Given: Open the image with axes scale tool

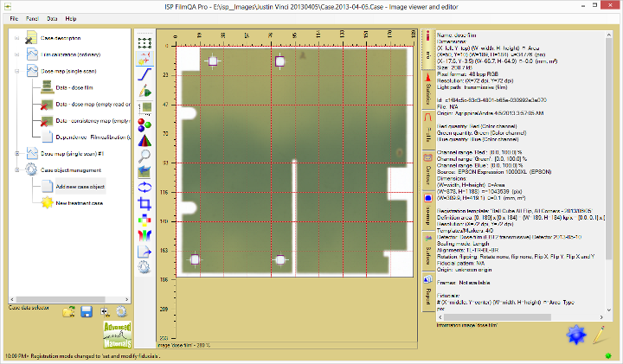Looking at the screenshot, I should click(145, 108).
